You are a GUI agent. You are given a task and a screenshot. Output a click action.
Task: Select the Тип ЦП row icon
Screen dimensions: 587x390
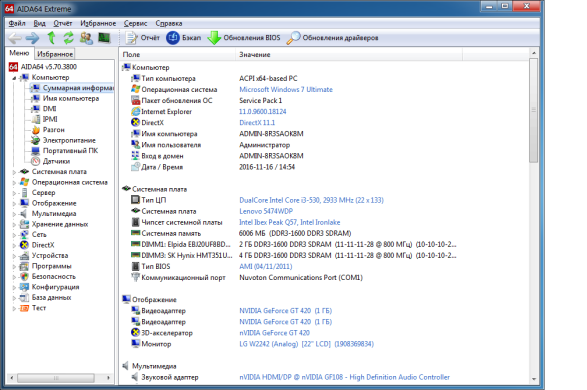[x=135, y=200]
